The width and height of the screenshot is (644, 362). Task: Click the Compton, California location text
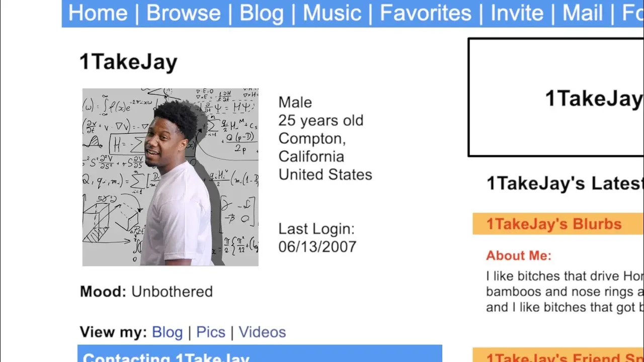pyautogui.click(x=312, y=147)
